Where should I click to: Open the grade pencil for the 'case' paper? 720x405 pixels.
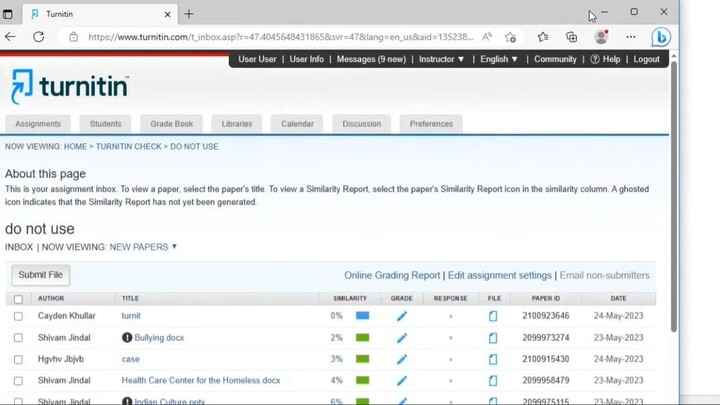click(402, 359)
